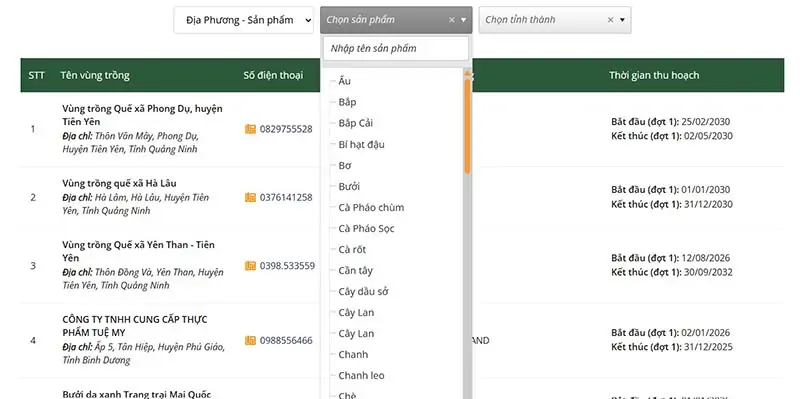Pick Bí hạt đậu product option
Image resolution: width=800 pixels, height=399 pixels.
(361, 144)
